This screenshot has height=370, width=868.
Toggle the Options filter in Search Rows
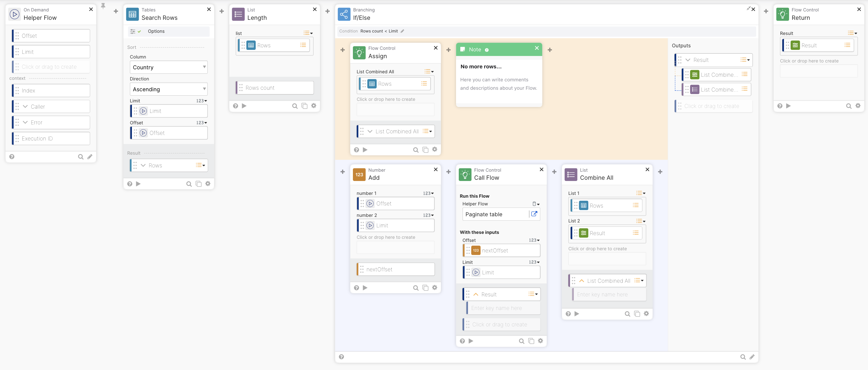click(x=136, y=31)
